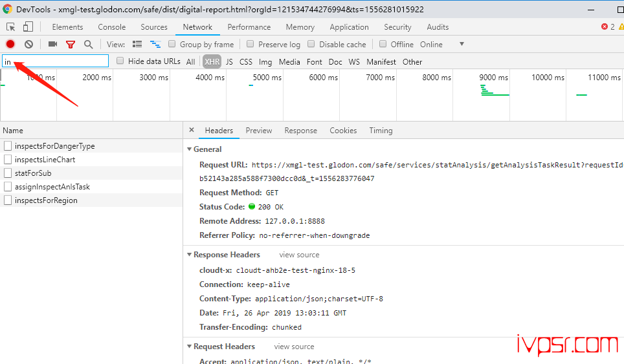Toggle the red filter funnel icon
Screen dimensions: 624x364
71,45
